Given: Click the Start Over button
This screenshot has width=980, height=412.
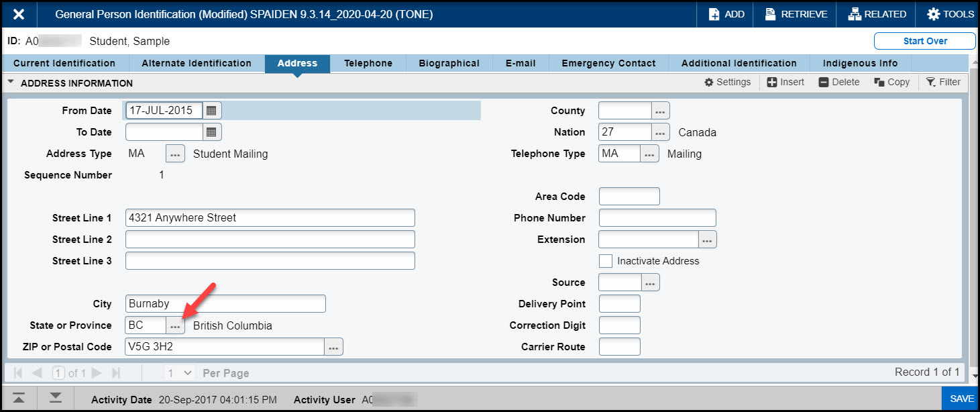Looking at the screenshot, I should point(924,41).
